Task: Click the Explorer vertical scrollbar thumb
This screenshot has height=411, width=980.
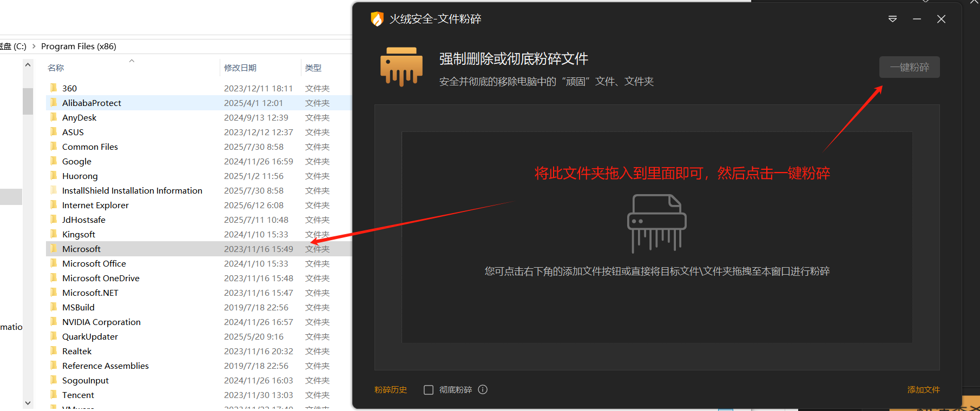Action: pos(28,101)
